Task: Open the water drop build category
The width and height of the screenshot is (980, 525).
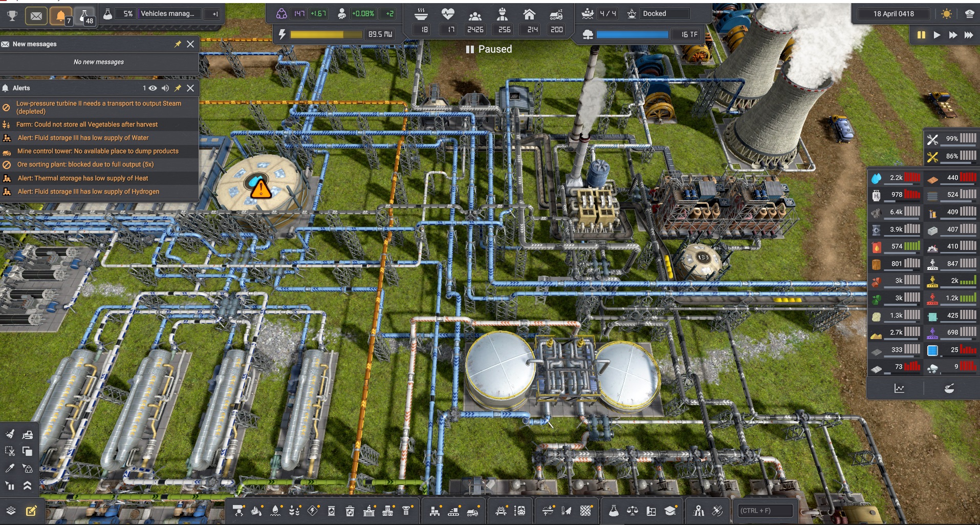Action: coord(275,510)
